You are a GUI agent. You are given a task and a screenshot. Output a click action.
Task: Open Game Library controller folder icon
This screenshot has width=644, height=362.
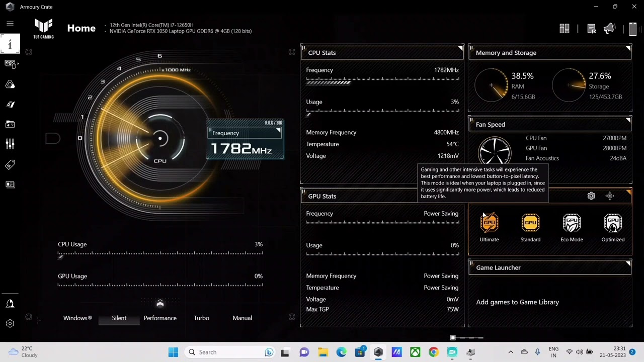[10, 124]
